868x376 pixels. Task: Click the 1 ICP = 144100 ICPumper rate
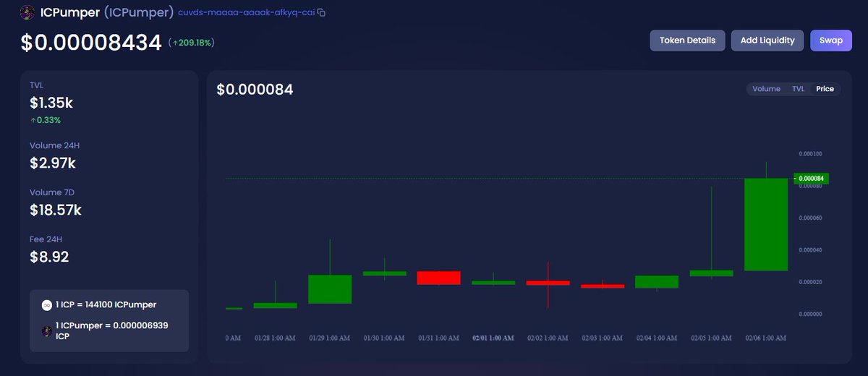pyautogui.click(x=106, y=305)
